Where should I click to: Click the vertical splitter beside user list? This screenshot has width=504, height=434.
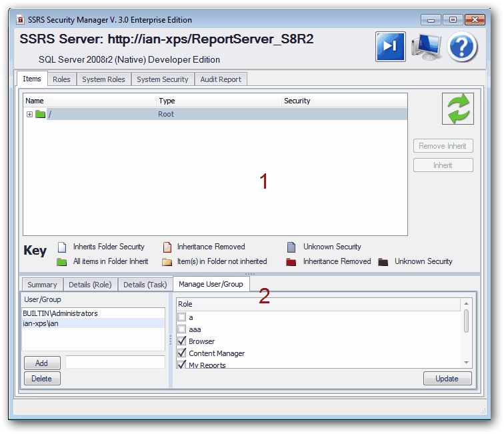point(171,340)
